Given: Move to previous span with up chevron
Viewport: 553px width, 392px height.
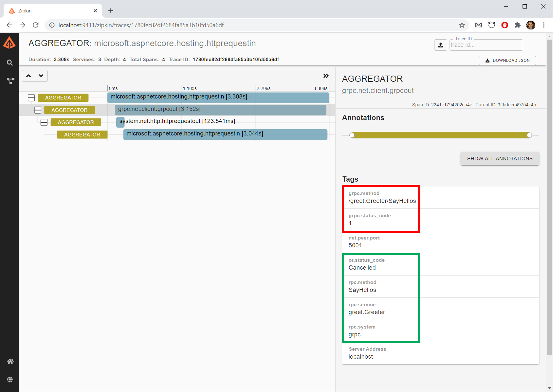Looking at the screenshot, I should 28,76.
